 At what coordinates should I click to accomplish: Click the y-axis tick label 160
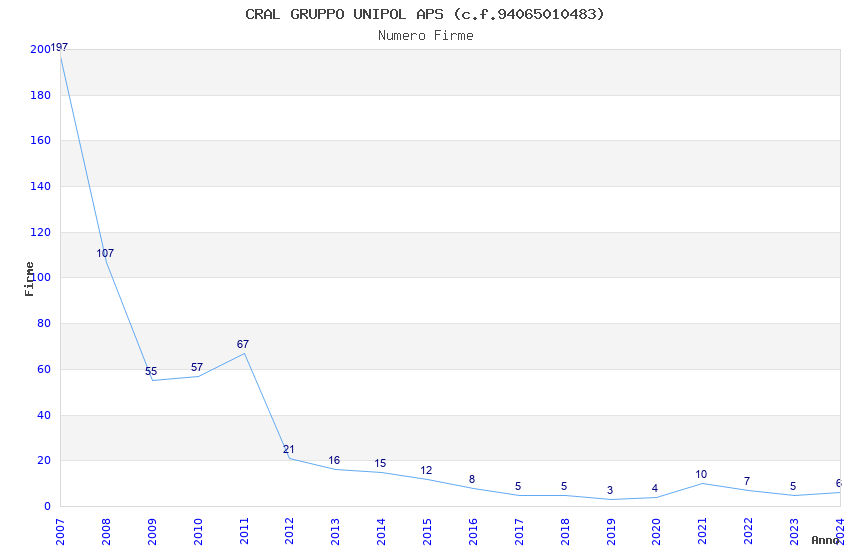click(x=40, y=140)
